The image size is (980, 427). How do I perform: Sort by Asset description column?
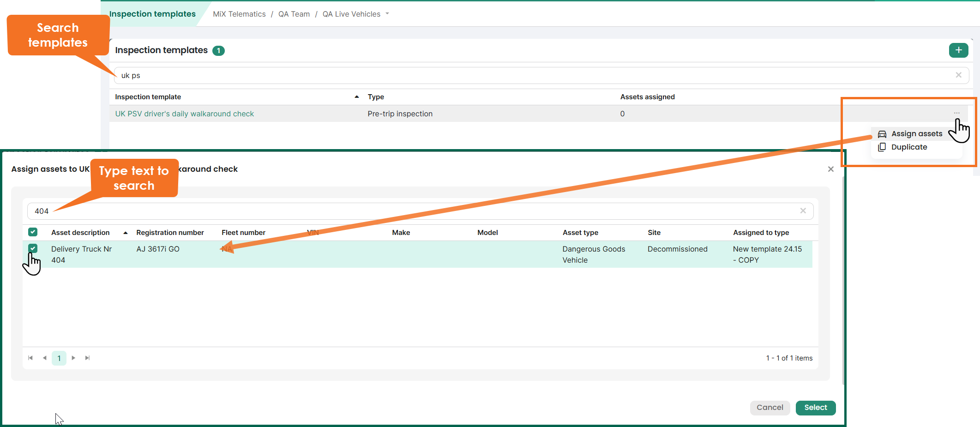(x=80, y=233)
